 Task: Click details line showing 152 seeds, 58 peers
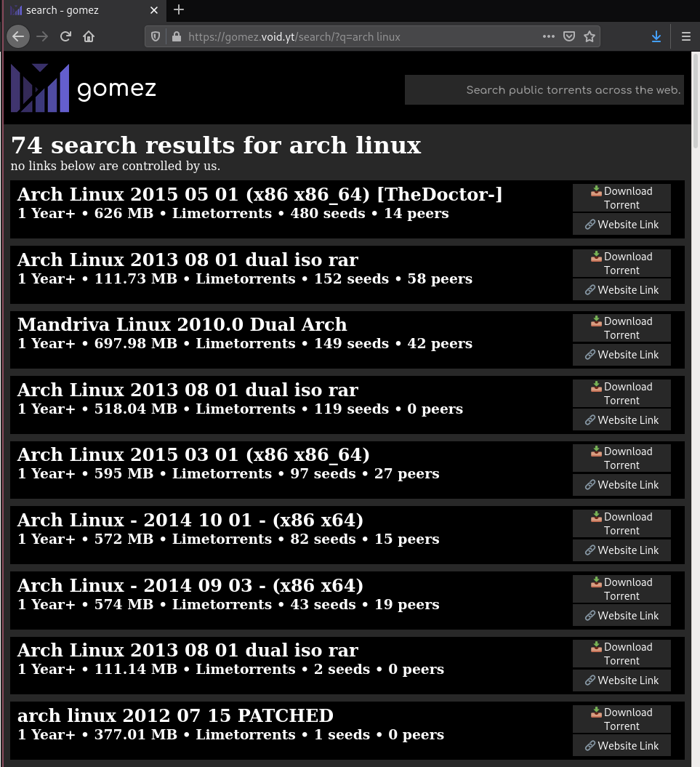(x=244, y=279)
